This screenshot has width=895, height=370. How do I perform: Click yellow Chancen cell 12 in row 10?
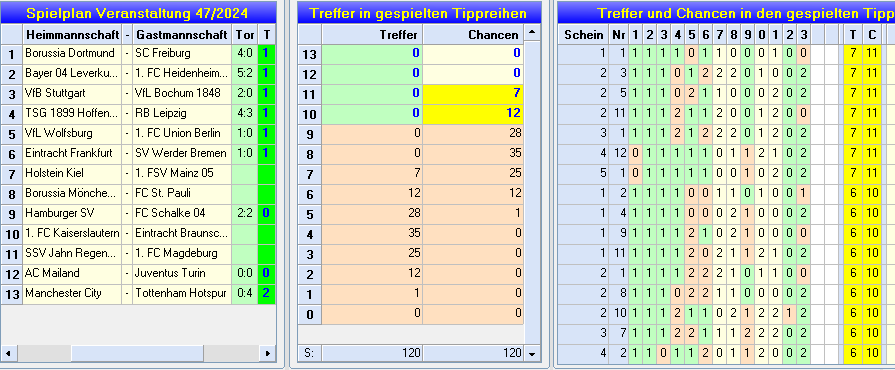click(473, 114)
